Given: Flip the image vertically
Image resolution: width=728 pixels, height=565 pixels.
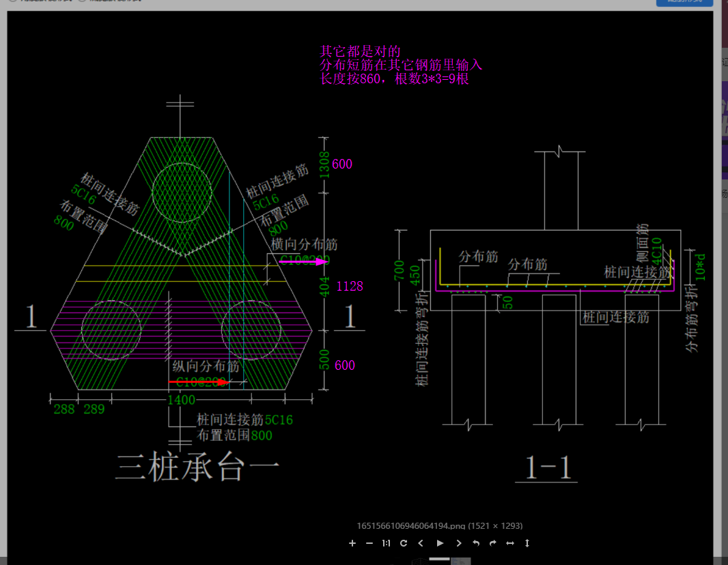Looking at the screenshot, I should [527, 543].
